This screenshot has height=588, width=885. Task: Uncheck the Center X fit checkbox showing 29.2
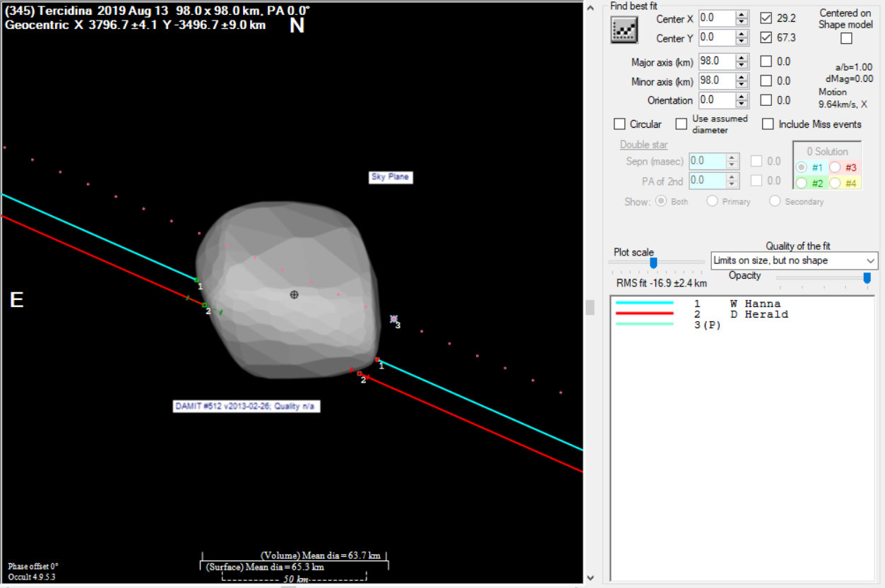(x=766, y=18)
